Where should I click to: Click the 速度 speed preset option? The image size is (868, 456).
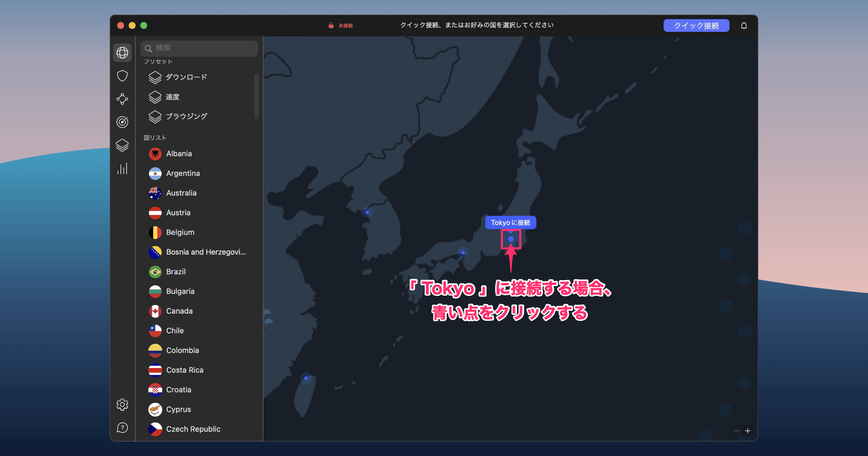click(x=172, y=97)
